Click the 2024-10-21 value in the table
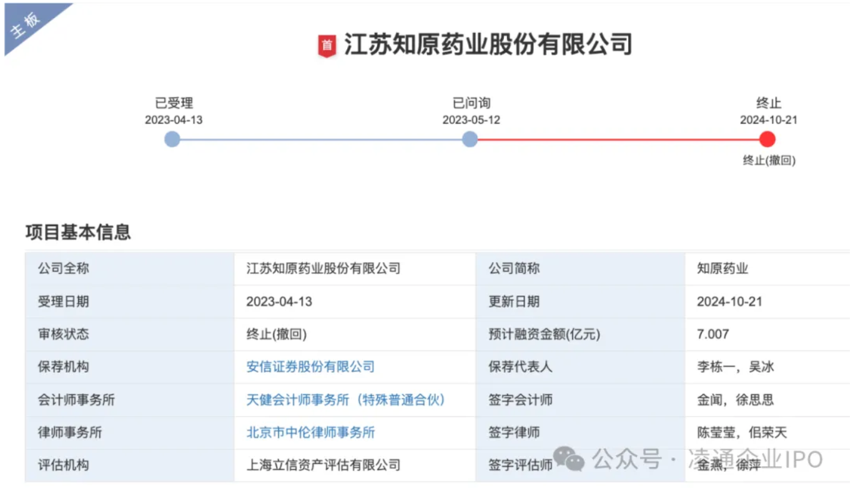This screenshot has width=868, height=488. pos(729,302)
